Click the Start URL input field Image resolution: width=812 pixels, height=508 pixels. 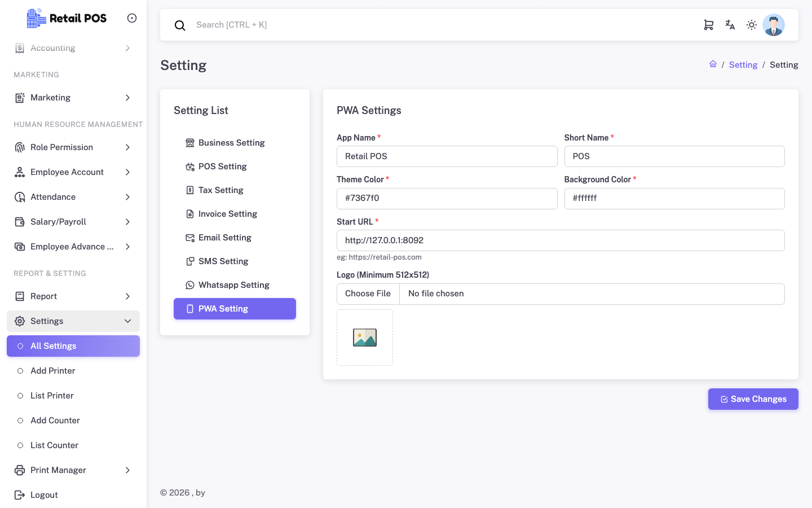pos(561,240)
